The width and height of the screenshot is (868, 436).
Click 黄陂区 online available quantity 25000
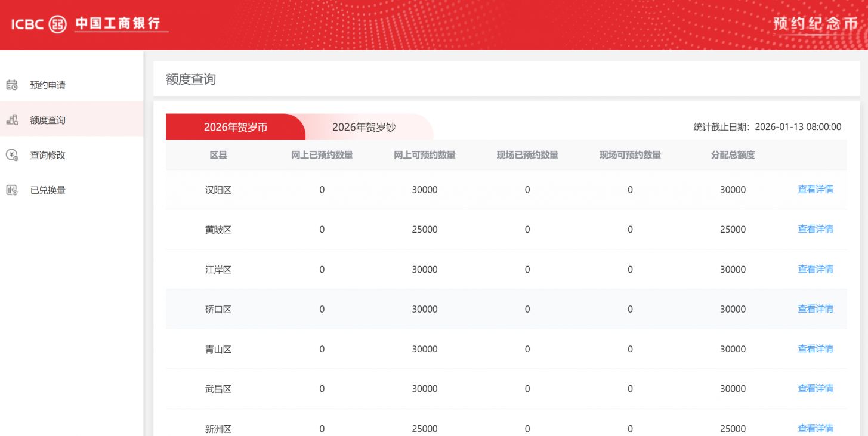point(425,230)
